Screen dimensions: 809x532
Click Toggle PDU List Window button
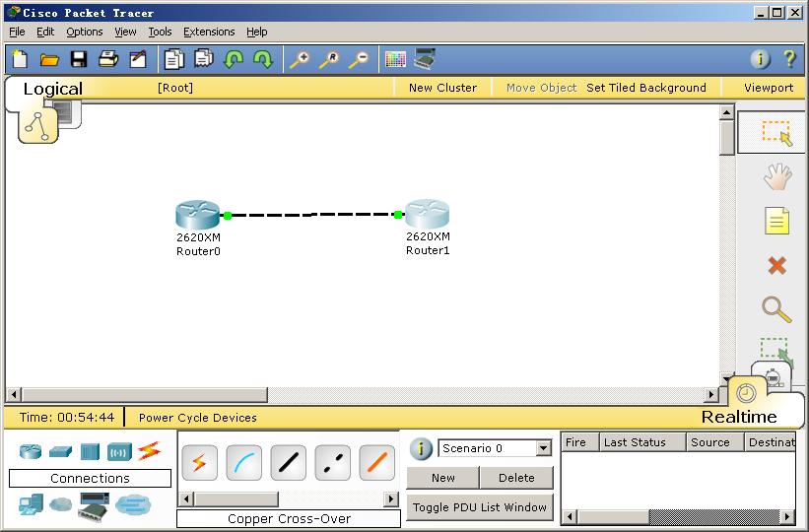tap(480, 507)
